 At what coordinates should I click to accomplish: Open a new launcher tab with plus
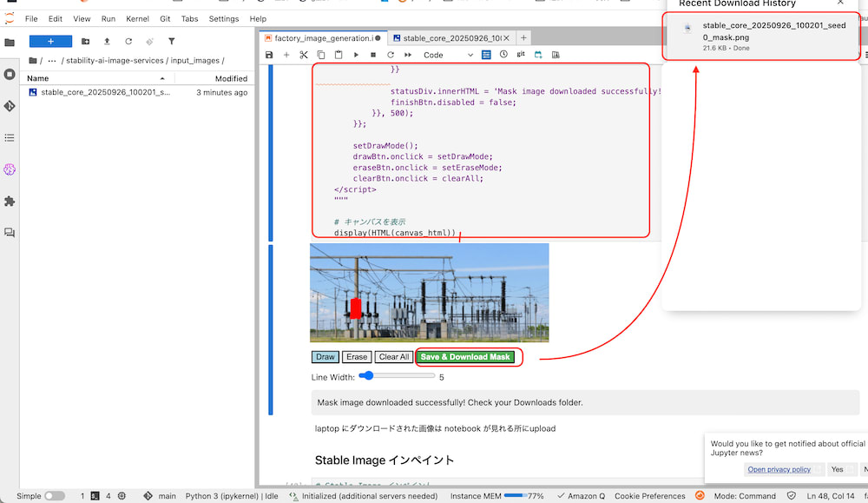[523, 37]
